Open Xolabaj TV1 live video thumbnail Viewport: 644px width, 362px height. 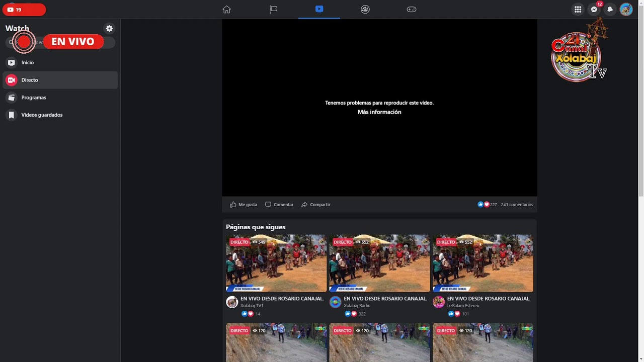[x=276, y=263]
